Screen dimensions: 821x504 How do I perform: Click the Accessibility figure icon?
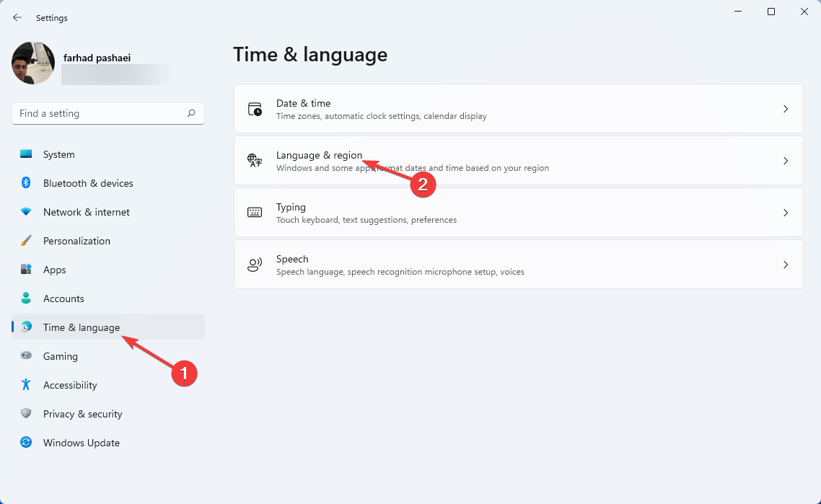click(x=26, y=385)
